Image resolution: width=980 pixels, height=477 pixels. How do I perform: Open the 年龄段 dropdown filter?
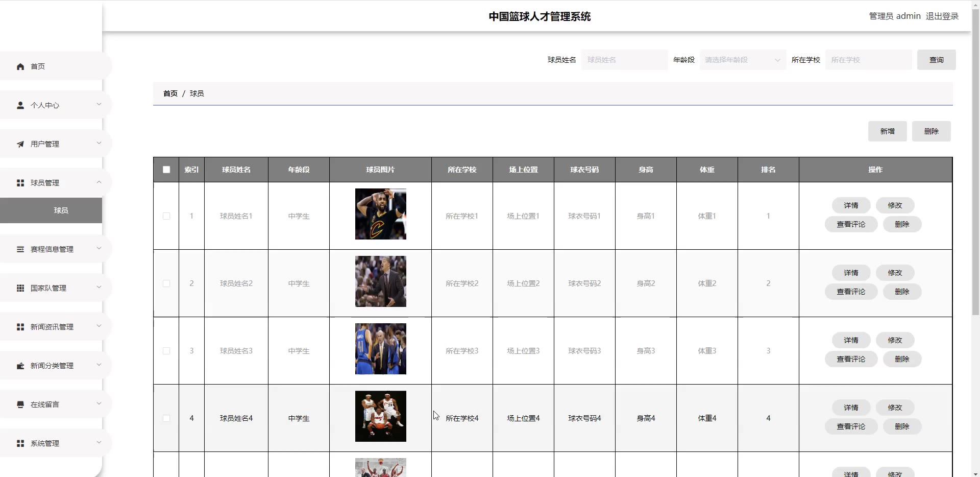tap(743, 60)
